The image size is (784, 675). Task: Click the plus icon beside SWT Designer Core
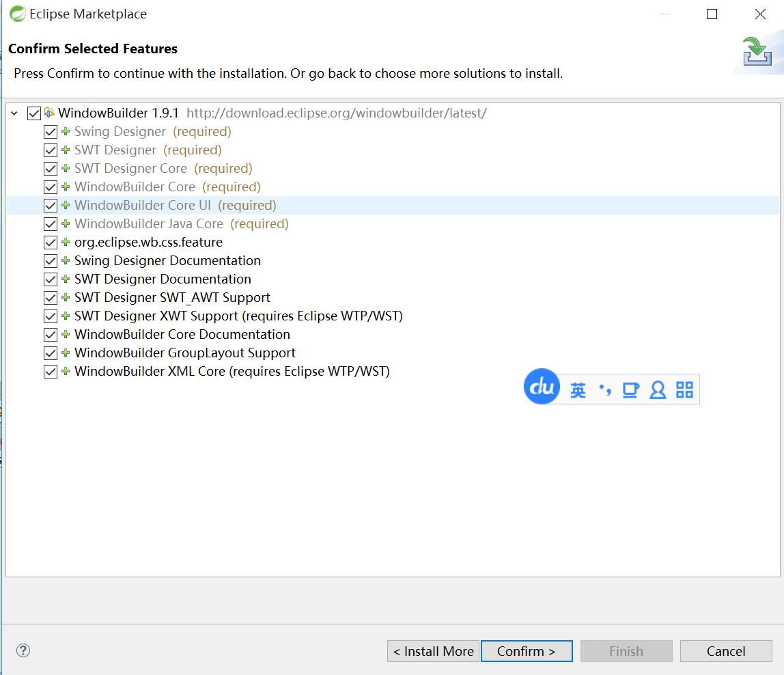[x=66, y=168]
